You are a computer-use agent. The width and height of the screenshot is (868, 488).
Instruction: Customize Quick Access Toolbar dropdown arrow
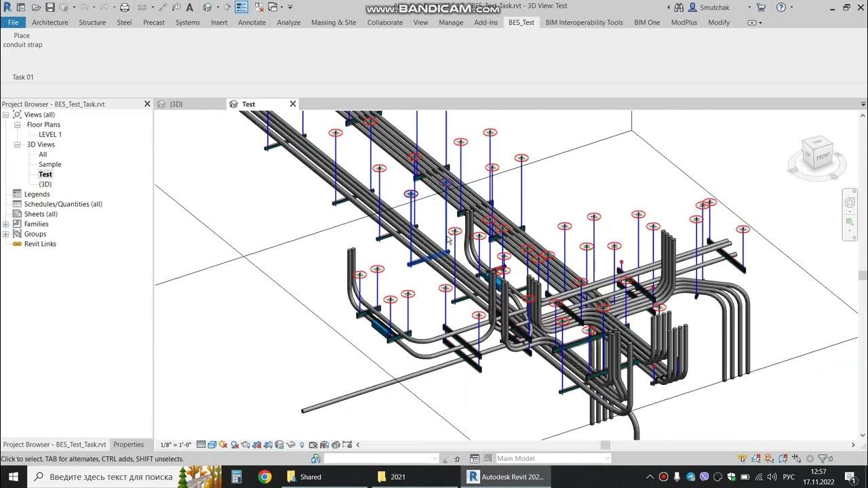coord(290,7)
